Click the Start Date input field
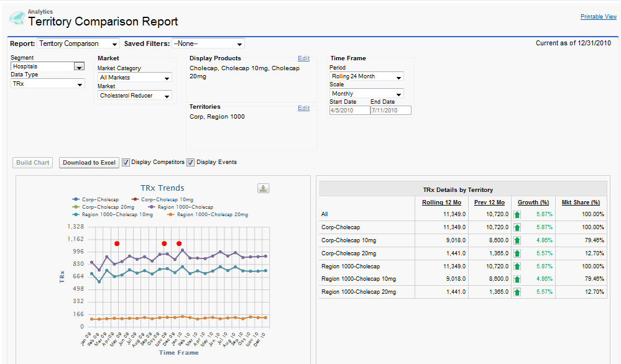The image size is (621, 364). 348,111
